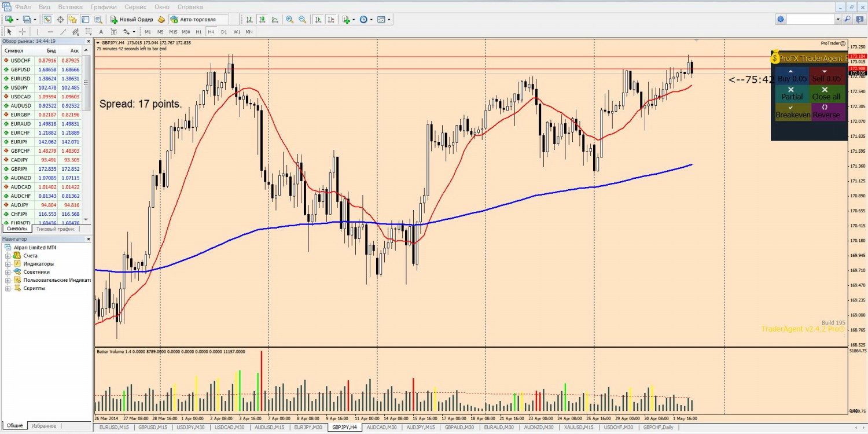Open the Файл menu

click(x=23, y=7)
